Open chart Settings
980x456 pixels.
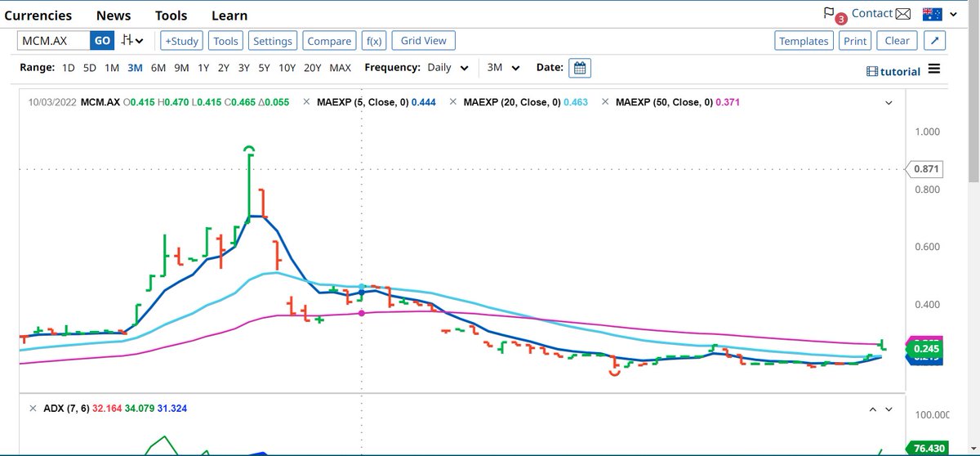coord(273,41)
